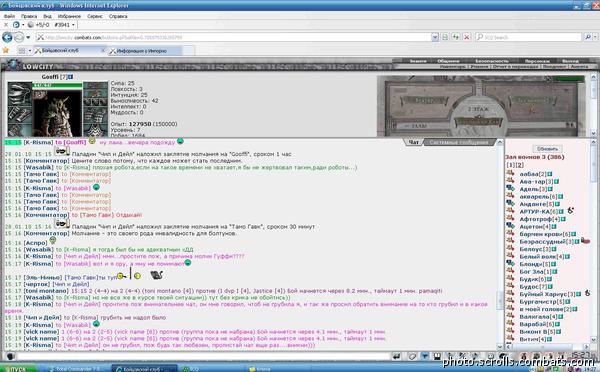
Task: Click the blue filter icon in chat bar
Action: tap(425, 356)
